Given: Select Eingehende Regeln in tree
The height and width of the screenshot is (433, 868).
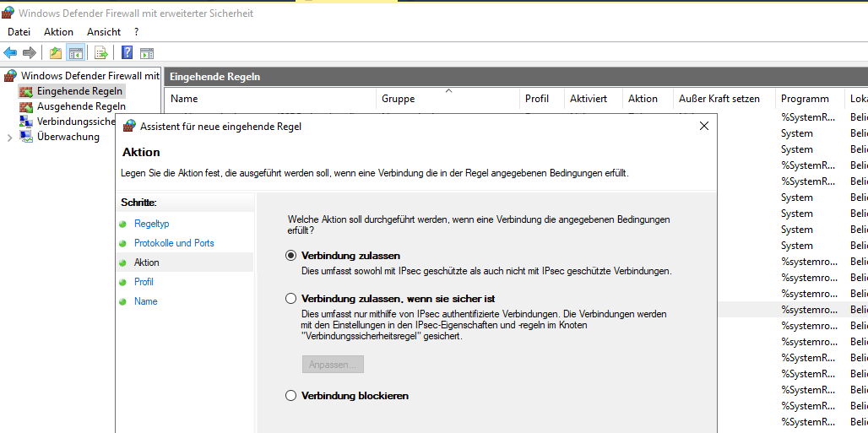Looking at the screenshot, I should click(79, 91).
